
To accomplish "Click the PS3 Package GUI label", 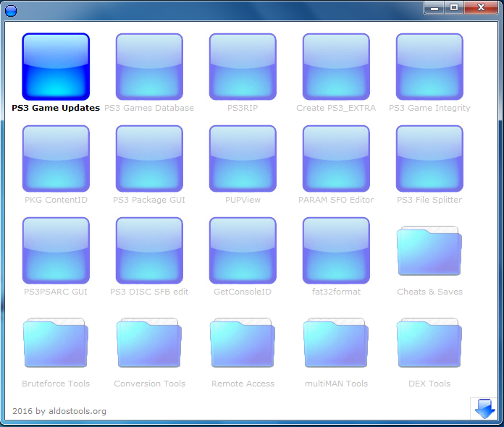I will [x=149, y=200].
